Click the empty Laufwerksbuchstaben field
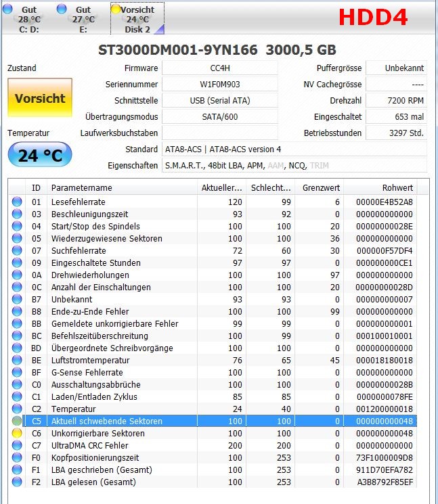 pos(219,133)
